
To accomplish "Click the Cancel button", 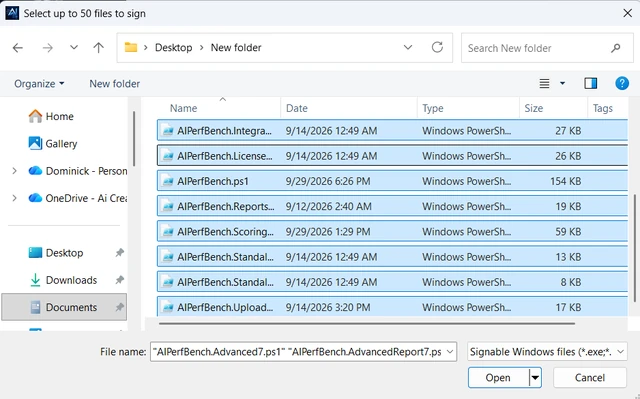I will click(590, 378).
